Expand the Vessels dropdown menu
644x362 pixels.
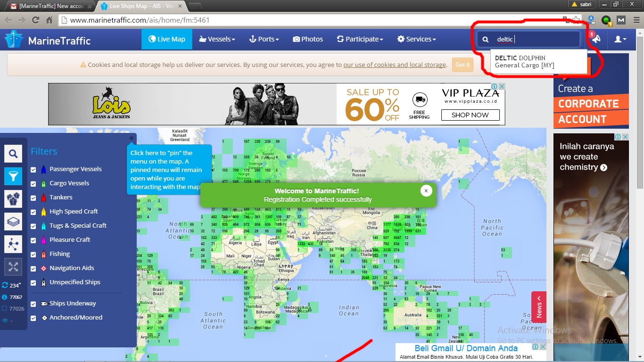point(217,39)
